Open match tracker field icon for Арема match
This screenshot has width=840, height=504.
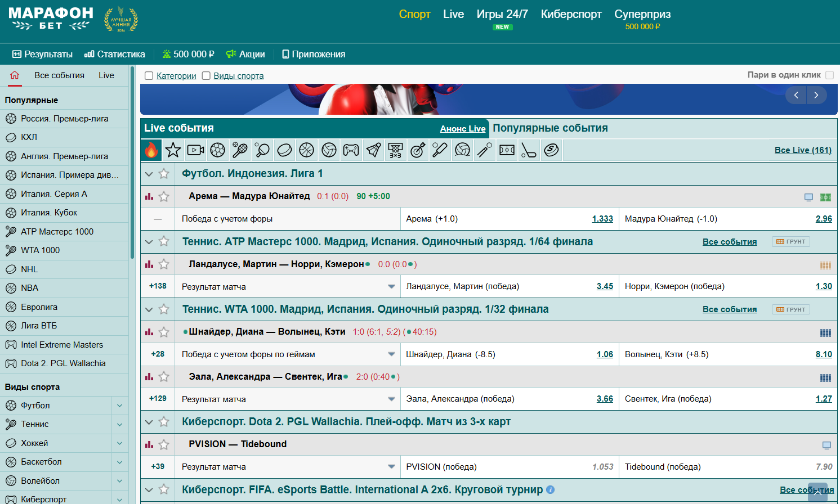point(825,197)
